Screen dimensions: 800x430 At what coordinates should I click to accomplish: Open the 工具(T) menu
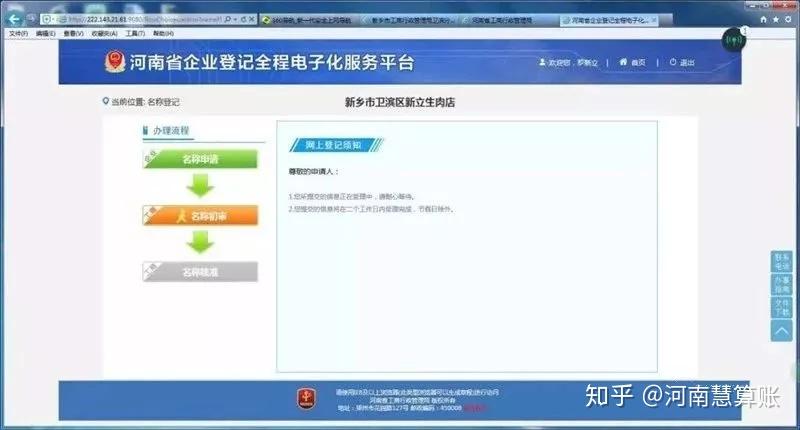135,34
